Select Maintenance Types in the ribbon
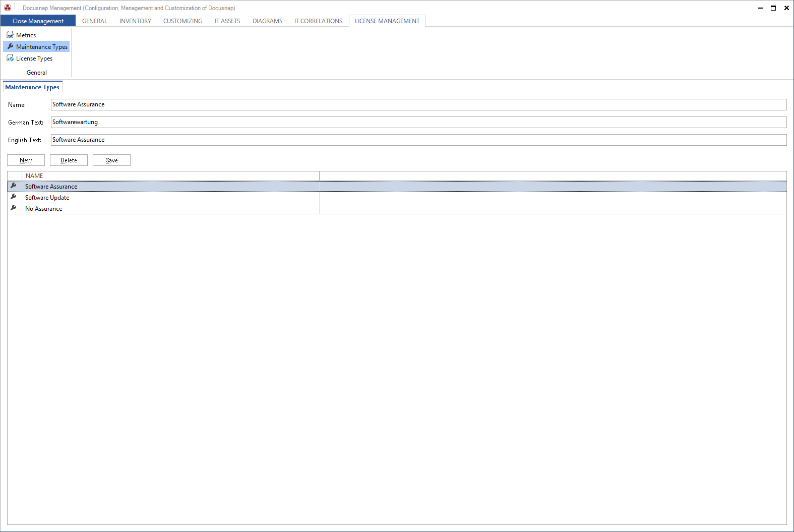The image size is (794, 532). pos(36,47)
